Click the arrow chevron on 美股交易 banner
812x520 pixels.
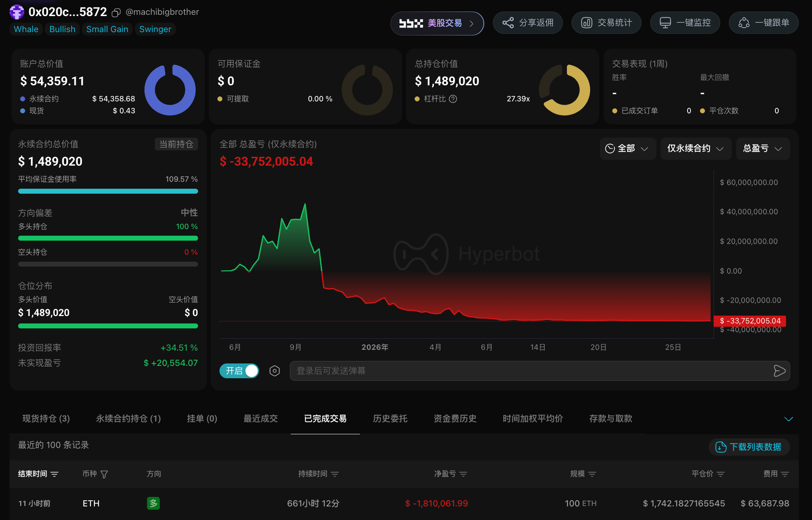471,23
